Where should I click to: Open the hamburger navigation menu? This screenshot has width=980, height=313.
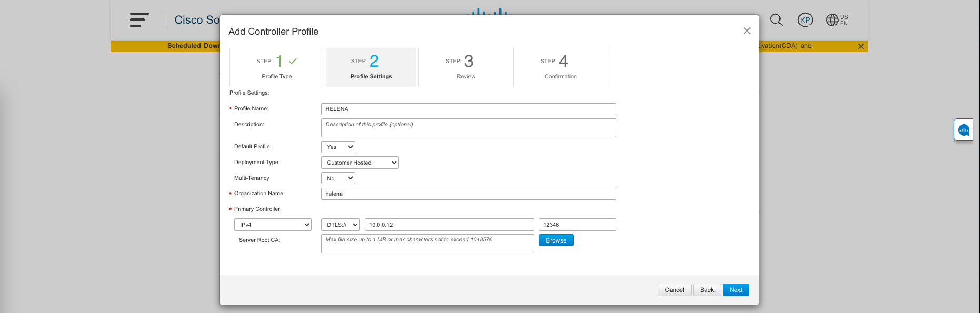coord(139,20)
